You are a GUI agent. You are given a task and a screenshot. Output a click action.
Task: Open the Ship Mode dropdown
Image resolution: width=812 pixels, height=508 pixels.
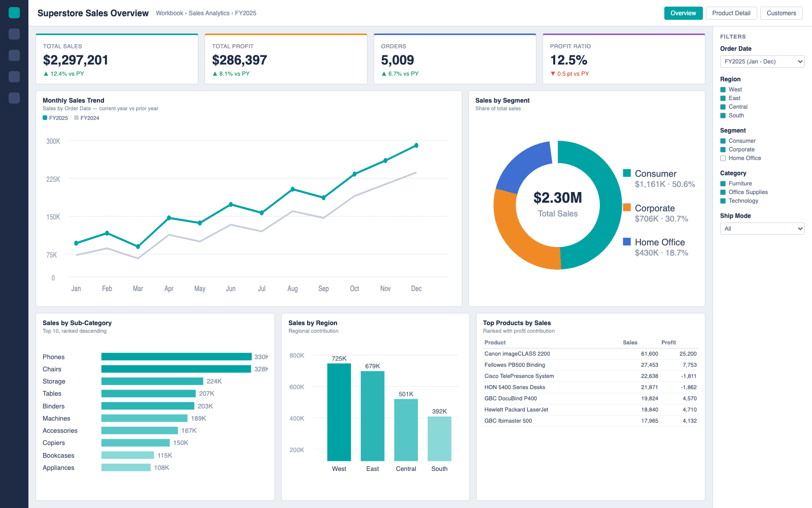click(x=762, y=229)
